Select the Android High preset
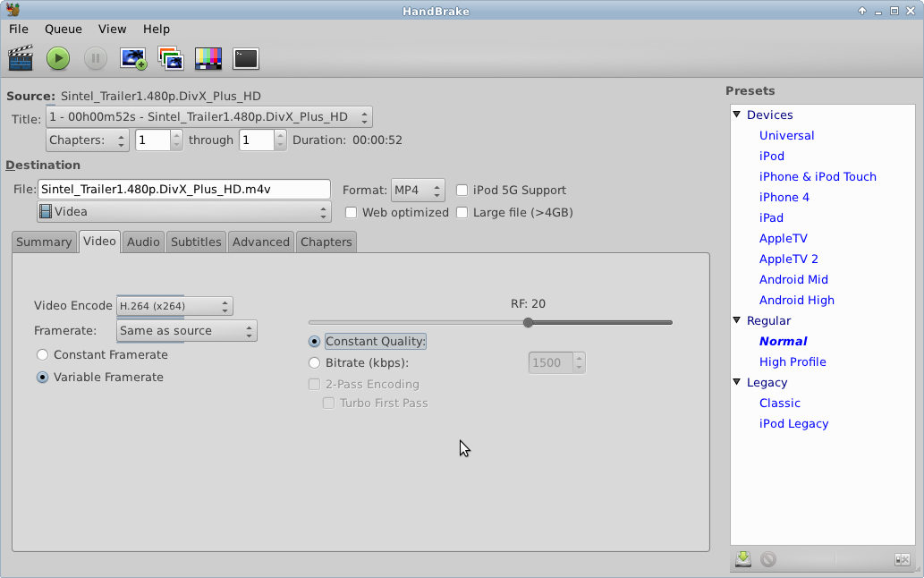 797,301
